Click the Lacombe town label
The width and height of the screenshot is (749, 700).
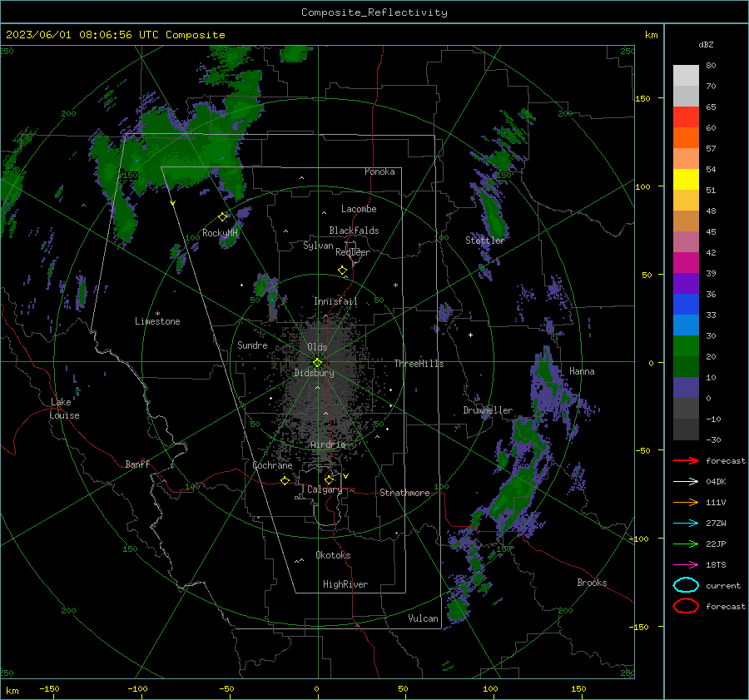click(x=359, y=209)
